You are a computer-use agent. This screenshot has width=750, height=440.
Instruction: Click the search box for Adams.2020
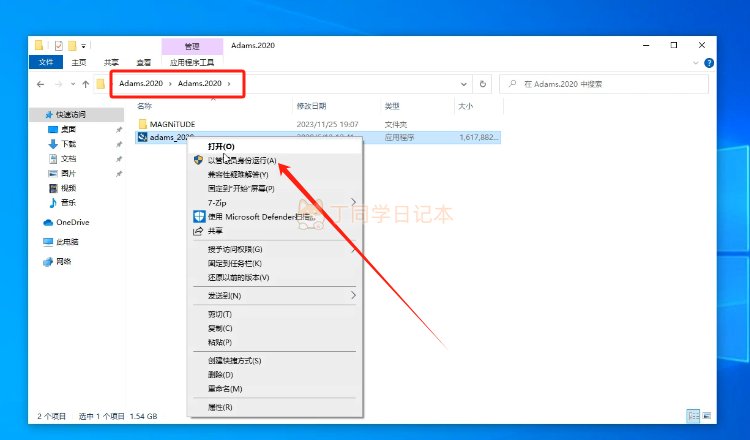(x=604, y=84)
